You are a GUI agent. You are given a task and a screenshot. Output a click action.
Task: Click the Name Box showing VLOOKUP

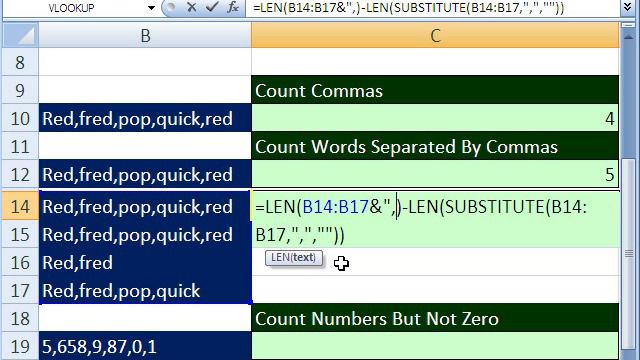click(73, 8)
